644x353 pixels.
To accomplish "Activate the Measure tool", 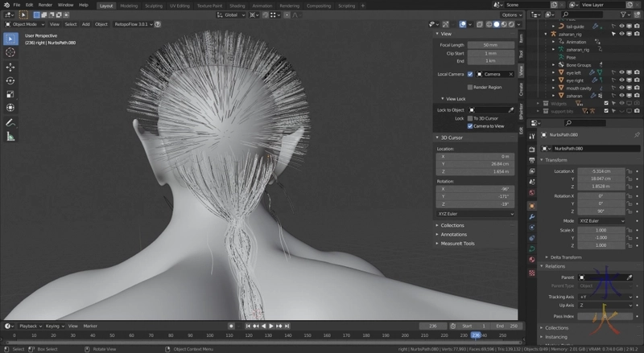I will click(x=10, y=136).
